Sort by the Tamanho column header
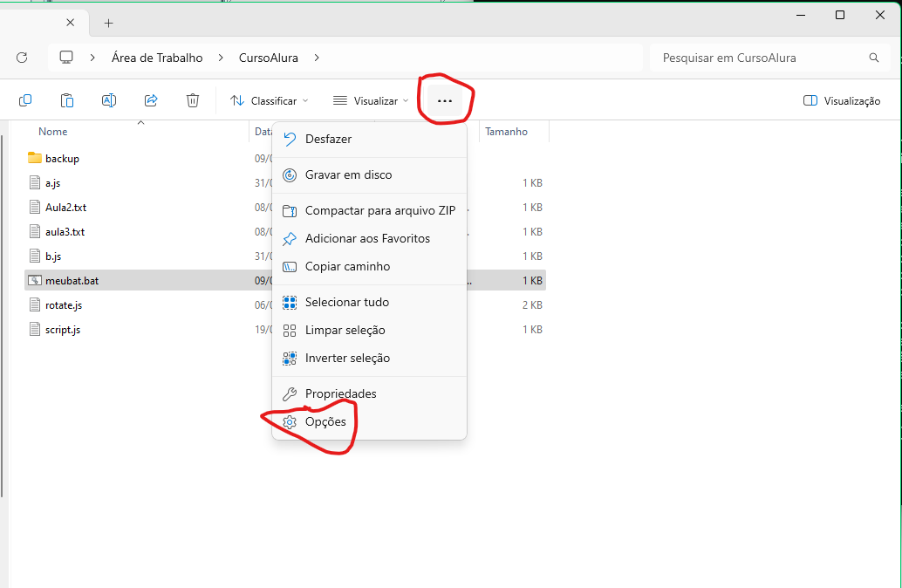The image size is (902, 588). coord(506,132)
